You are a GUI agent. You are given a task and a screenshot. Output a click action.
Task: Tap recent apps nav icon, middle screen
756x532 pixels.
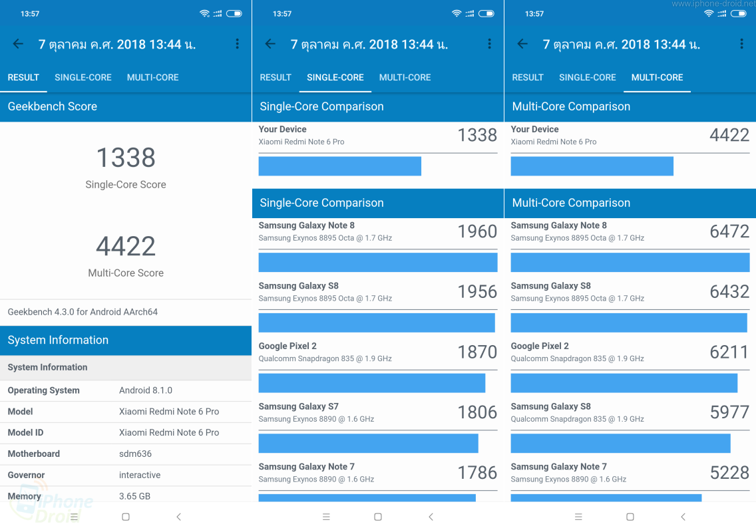[x=326, y=517]
